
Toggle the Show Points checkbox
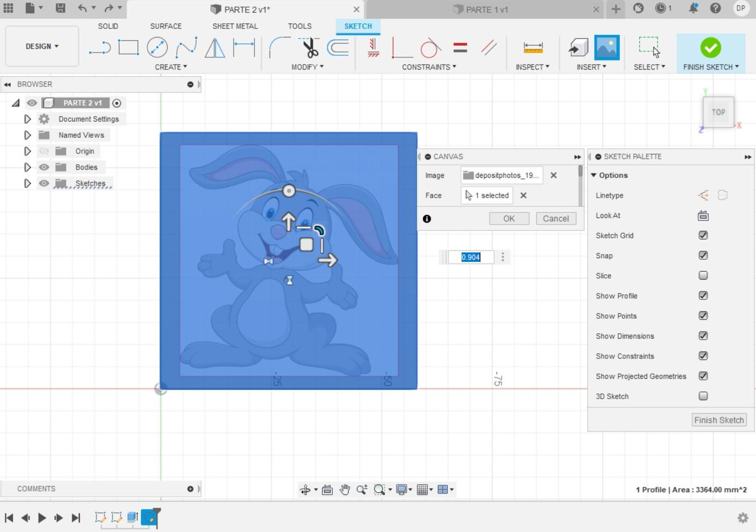pos(703,316)
